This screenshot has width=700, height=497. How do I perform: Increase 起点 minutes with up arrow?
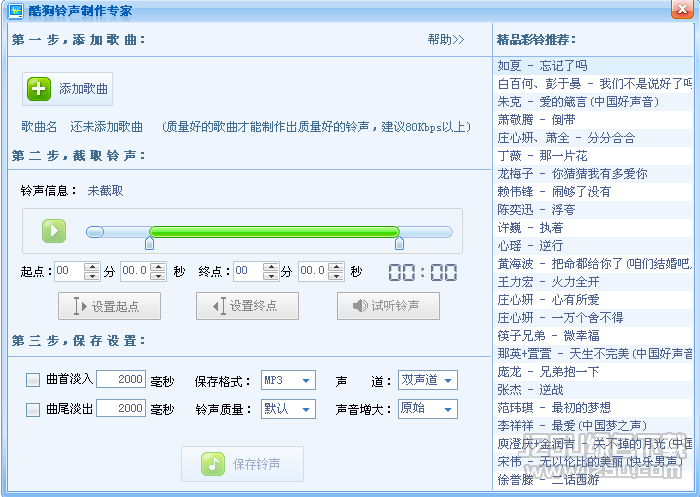point(92,267)
